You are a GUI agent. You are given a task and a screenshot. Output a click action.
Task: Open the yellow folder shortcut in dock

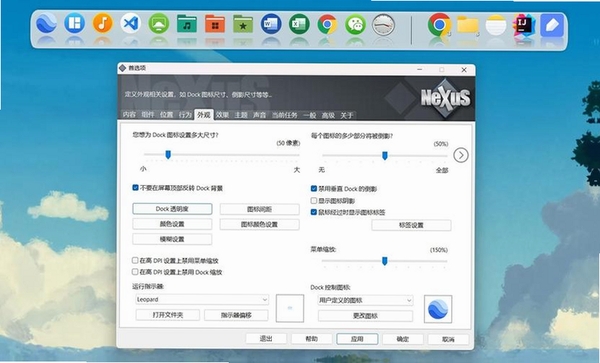pyautogui.click(x=468, y=25)
